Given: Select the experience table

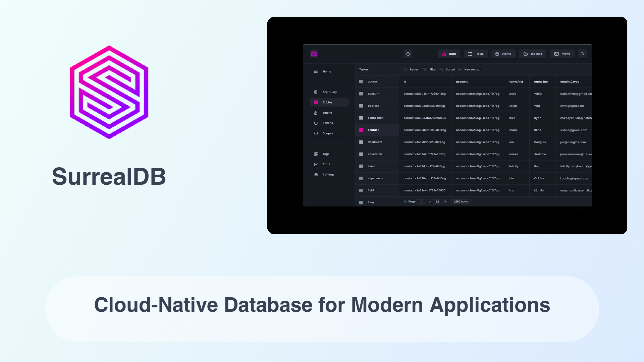Looking at the screenshot, I should point(377,178).
